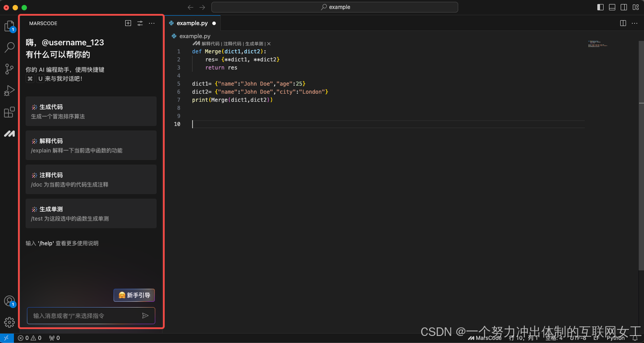Place cursor on 'return res' line
Viewport: 644px width, 343px height.
[221, 67]
